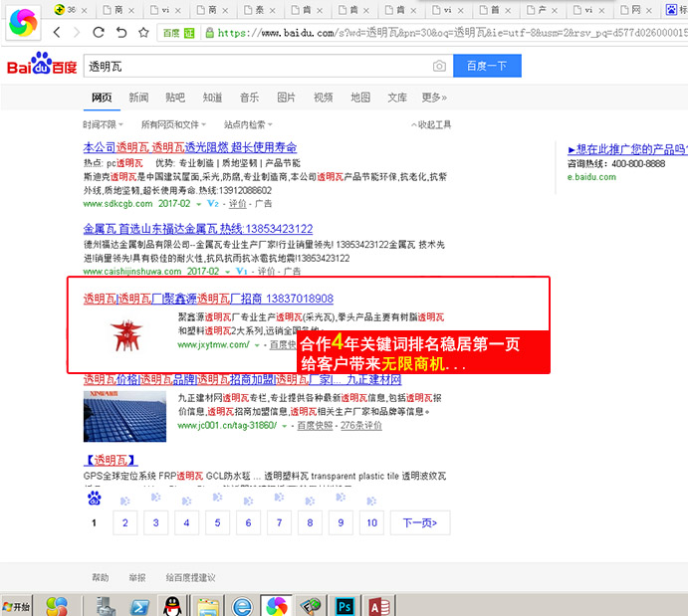The height and width of the screenshot is (616, 688).
Task: Click the Baidu logo
Action: pyautogui.click(x=42, y=64)
